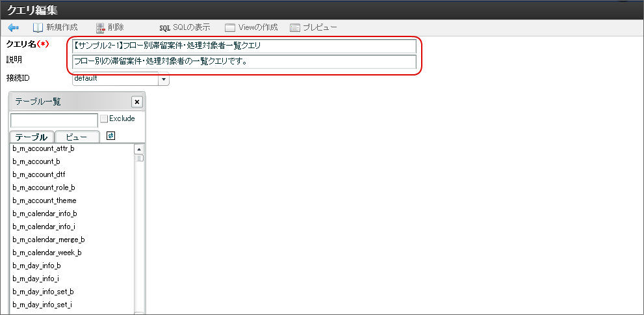Select b_m_calendar_week_b in table list

73,253
